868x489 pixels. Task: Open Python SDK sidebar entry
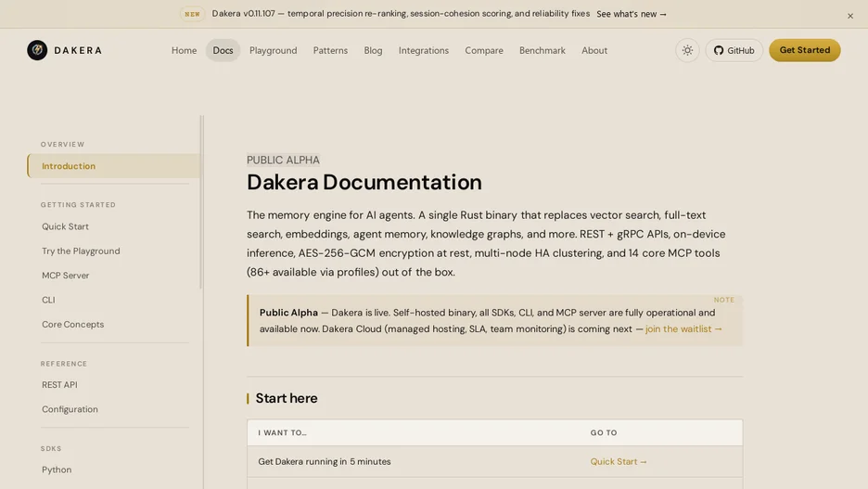click(57, 470)
